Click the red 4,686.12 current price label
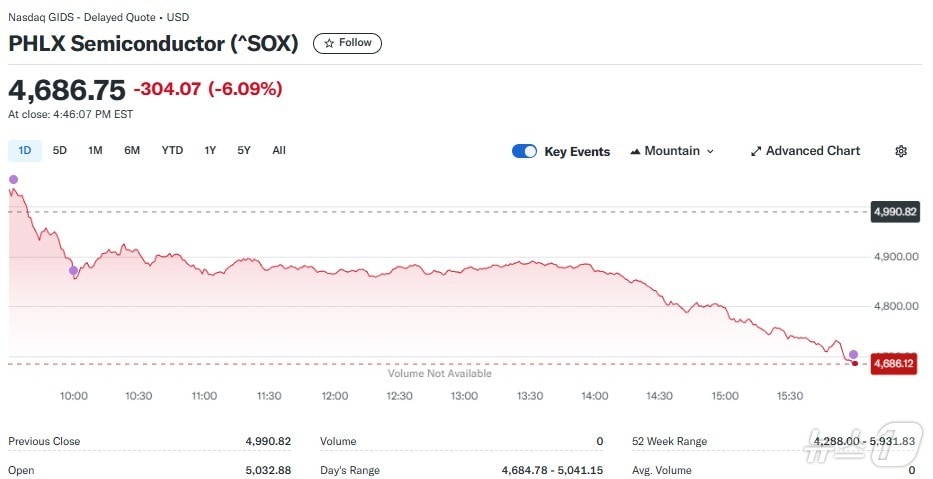This screenshot has width=933, height=479. click(x=894, y=364)
